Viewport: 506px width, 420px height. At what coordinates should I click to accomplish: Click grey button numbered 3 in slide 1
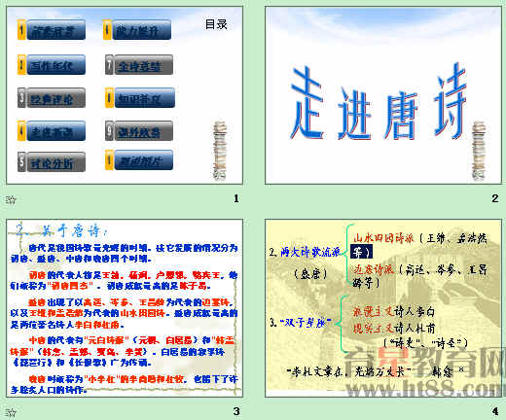(52, 98)
